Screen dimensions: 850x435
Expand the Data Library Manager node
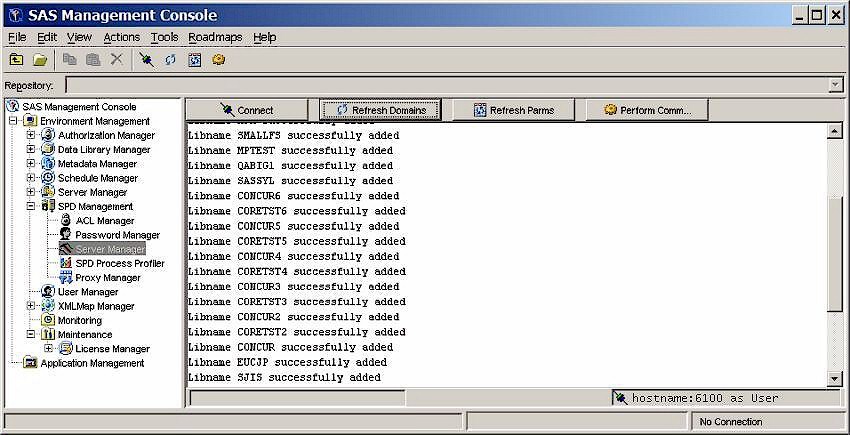(31, 149)
